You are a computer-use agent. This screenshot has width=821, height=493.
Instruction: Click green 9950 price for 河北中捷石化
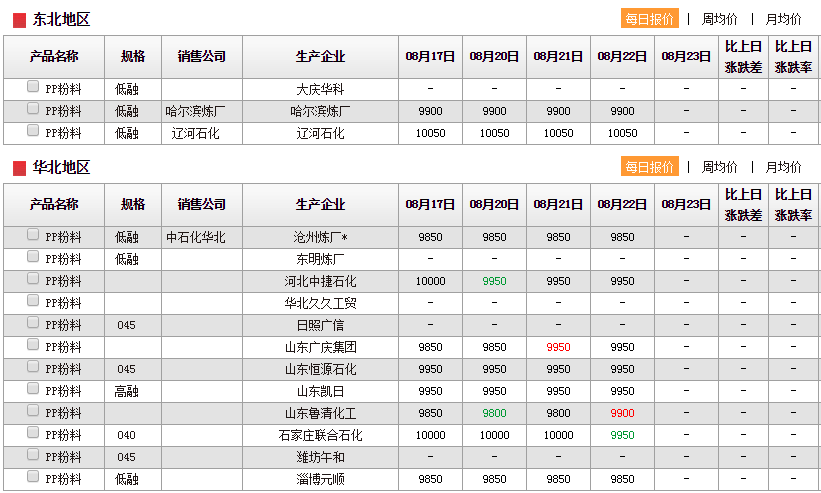[494, 281]
